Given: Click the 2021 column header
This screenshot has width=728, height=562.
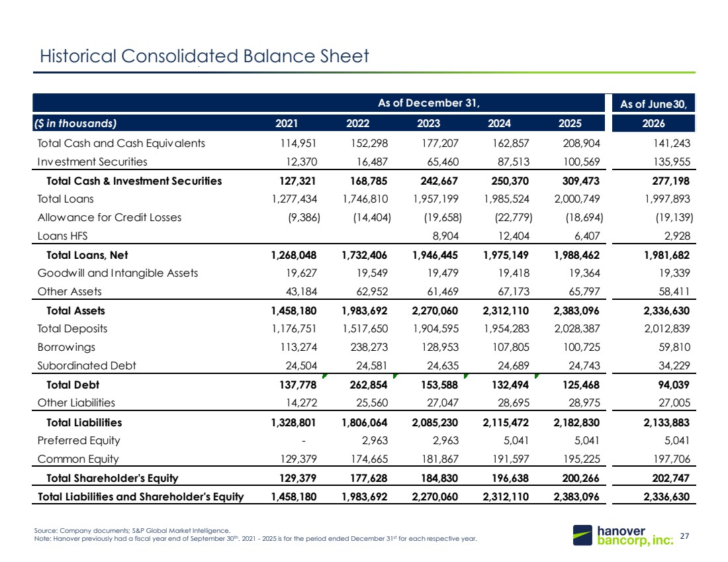Looking at the screenshot, I should pos(287,124).
